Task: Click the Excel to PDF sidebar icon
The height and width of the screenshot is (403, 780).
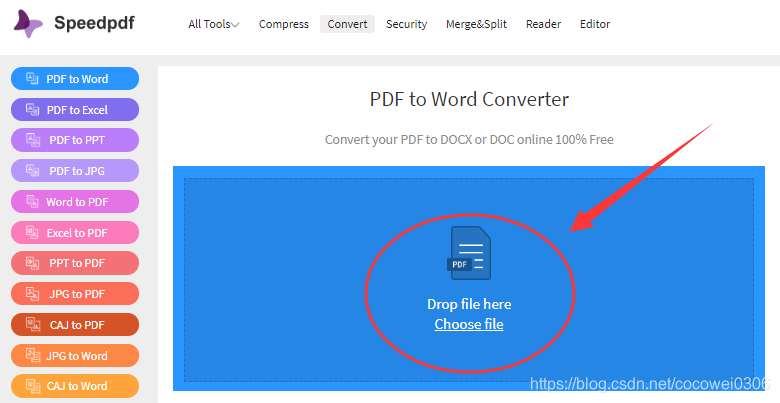Action: click(x=32, y=232)
